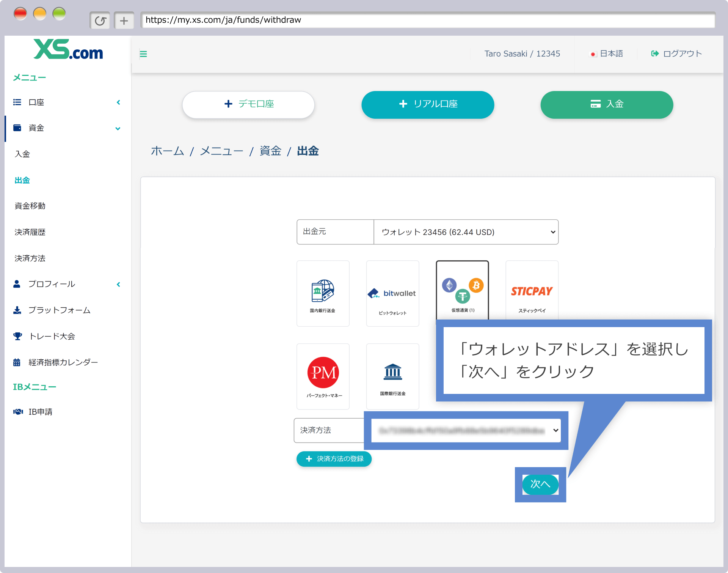Open a new browser tab with plus button

point(124,20)
